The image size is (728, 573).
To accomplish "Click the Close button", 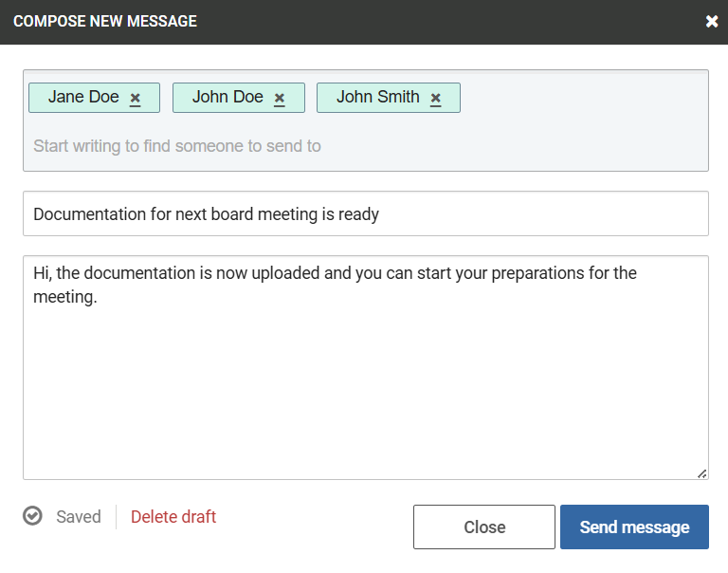I will (x=484, y=527).
